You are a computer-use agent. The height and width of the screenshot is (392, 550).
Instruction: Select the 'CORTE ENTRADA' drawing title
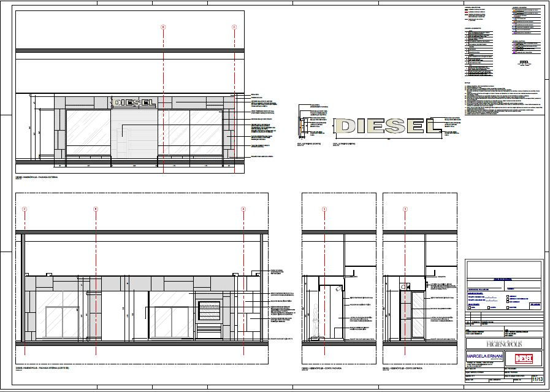click(403, 369)
